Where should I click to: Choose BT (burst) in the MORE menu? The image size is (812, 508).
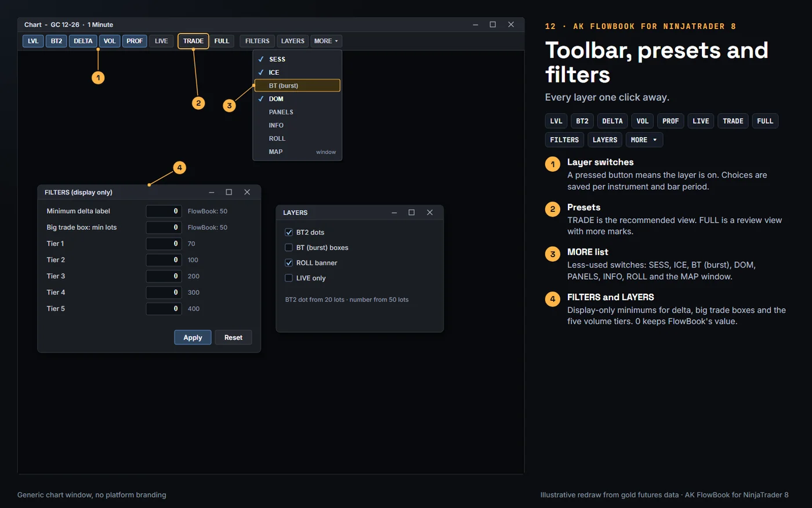click(298, 85)
